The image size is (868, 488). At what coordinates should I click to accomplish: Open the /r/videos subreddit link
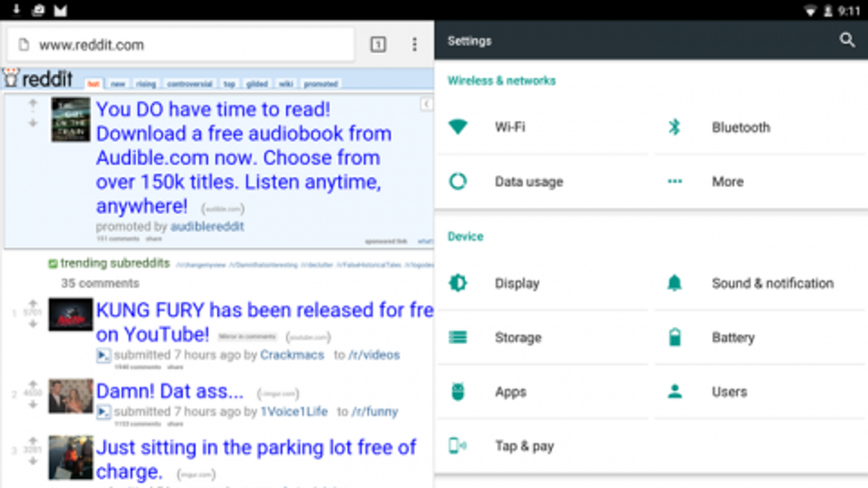(x=374, y=355)
